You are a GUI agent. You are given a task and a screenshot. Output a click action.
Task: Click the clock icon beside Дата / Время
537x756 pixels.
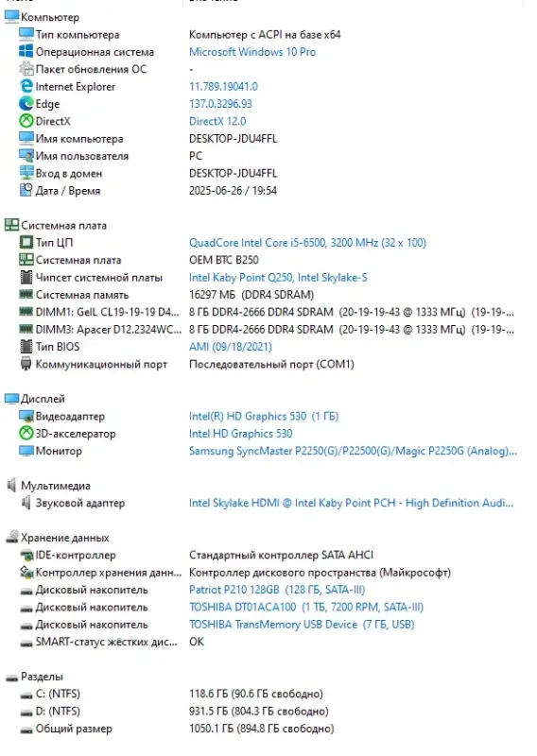26,191
